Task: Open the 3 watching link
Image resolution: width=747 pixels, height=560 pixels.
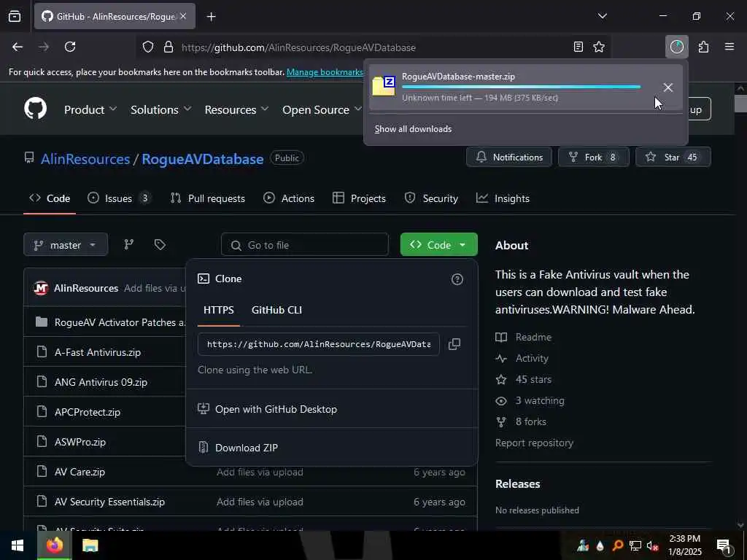Action: (x=530, y=400)
